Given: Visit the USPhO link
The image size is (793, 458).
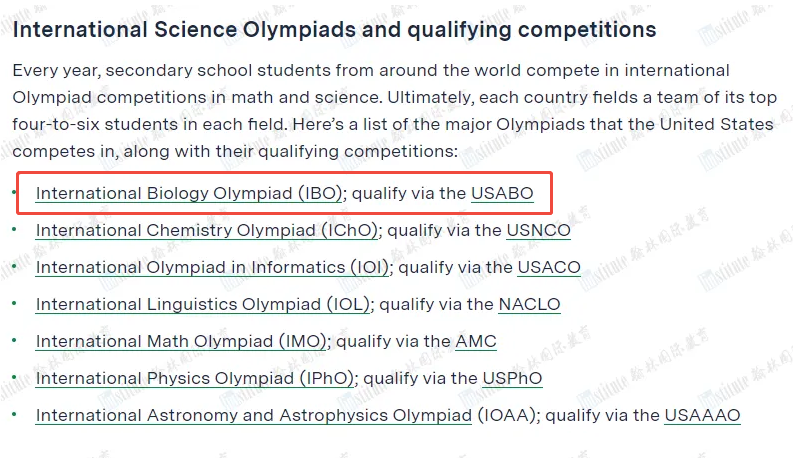Looking at the screenshot, I should pyautogui.click(x=512, y=378).
